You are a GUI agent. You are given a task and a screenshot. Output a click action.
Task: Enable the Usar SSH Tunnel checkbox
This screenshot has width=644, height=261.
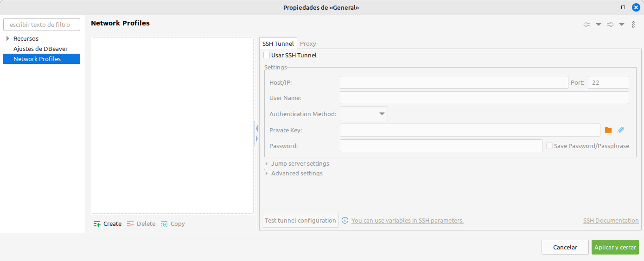[267, 56]
